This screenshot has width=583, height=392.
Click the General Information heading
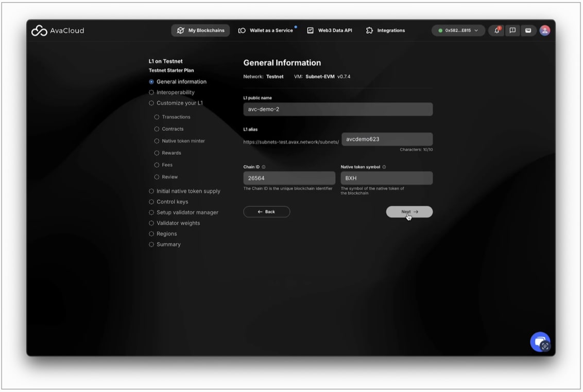point(282,63)
